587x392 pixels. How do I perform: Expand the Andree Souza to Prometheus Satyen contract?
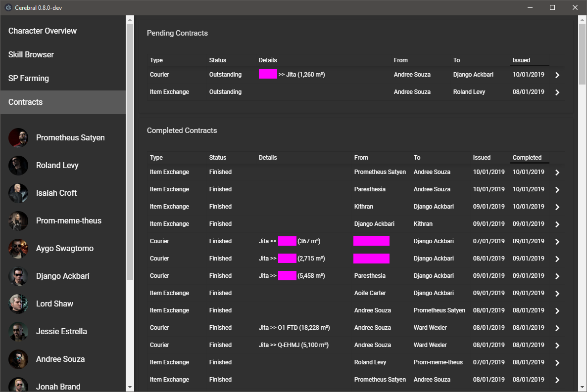[x=557, y=311]
